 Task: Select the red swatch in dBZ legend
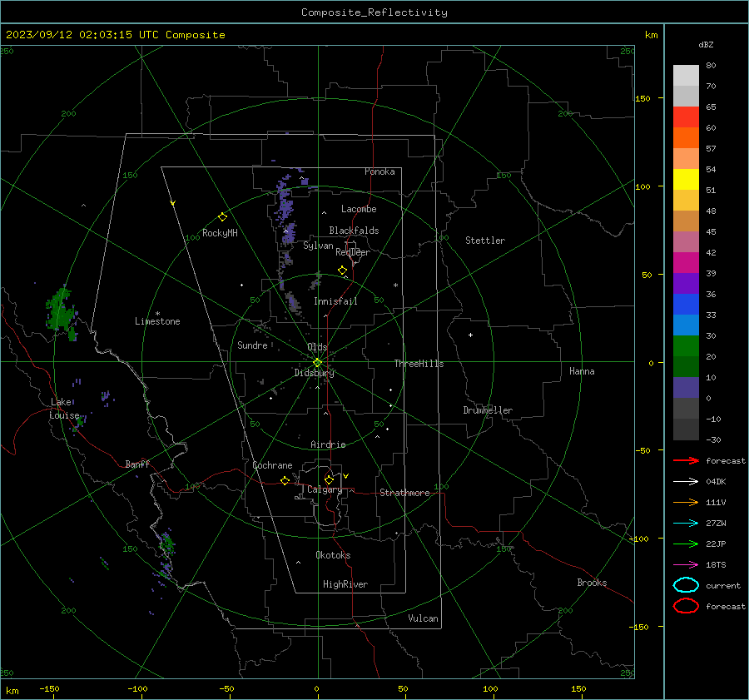pos(686,117)
